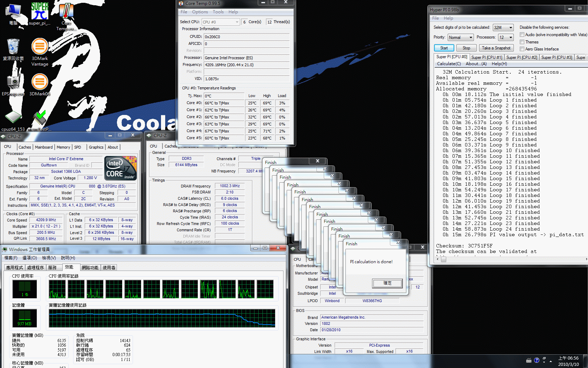This screenshot has height=368, width=588.
Task: Open the EPSnap.exe desktop icon
Action: coord(13,84)
